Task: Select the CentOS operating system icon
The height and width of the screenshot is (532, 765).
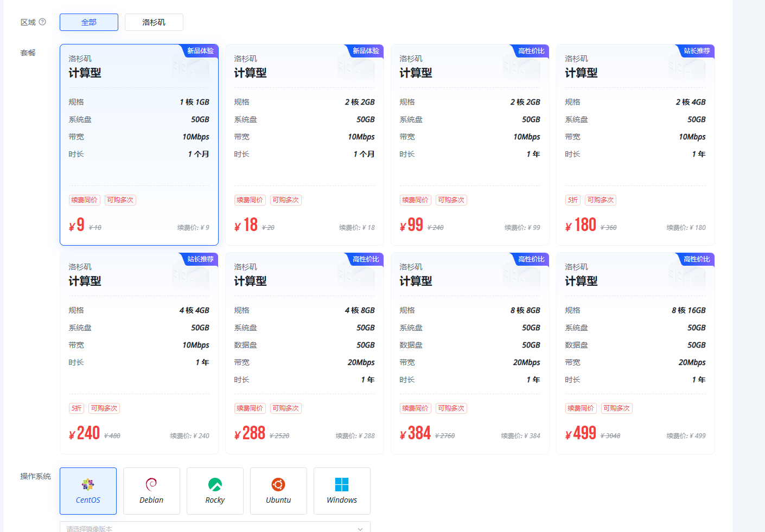Action: [88, 484]
